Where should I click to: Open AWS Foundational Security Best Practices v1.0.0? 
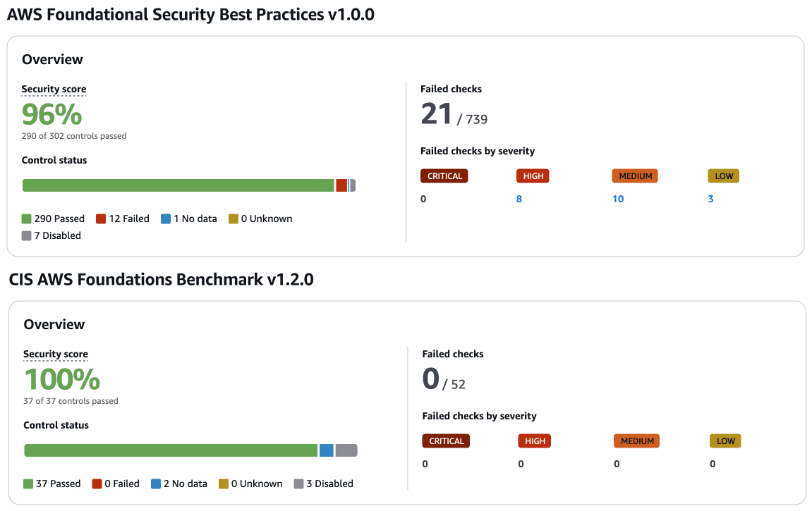190,14
